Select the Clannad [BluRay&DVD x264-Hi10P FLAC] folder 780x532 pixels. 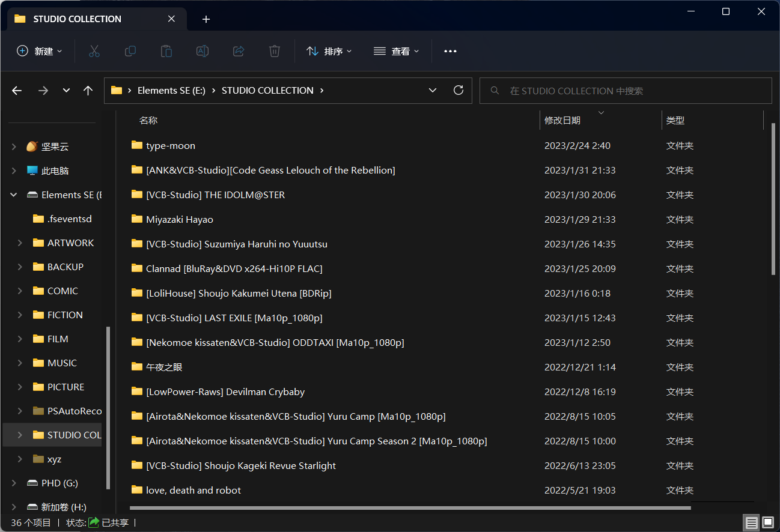[234, 268]
